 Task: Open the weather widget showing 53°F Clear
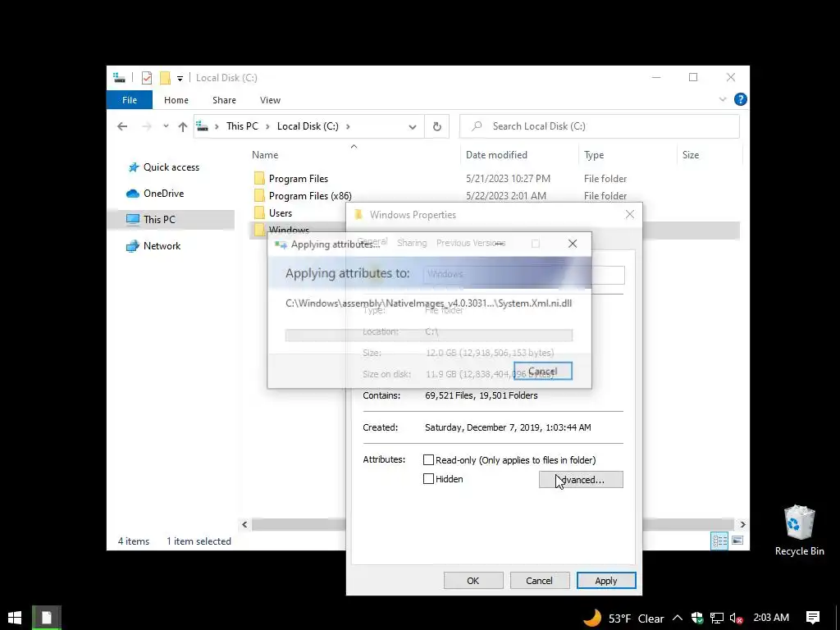click(623, 619)
